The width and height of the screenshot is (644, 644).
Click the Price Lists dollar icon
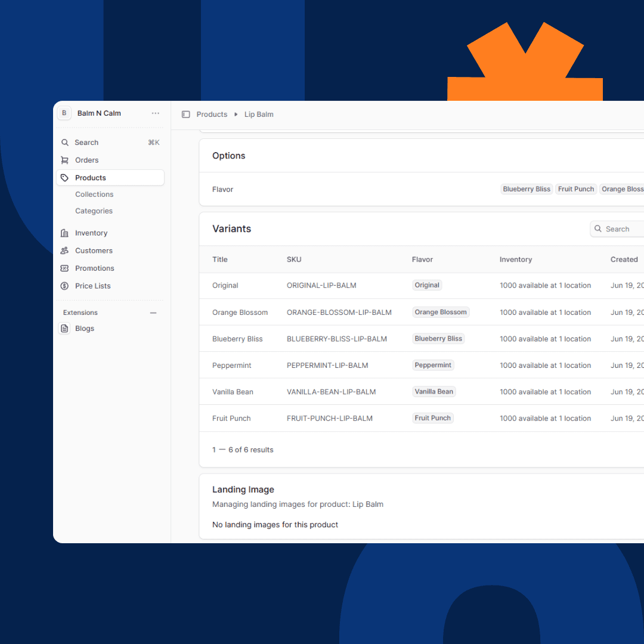(x=65, y=286)
